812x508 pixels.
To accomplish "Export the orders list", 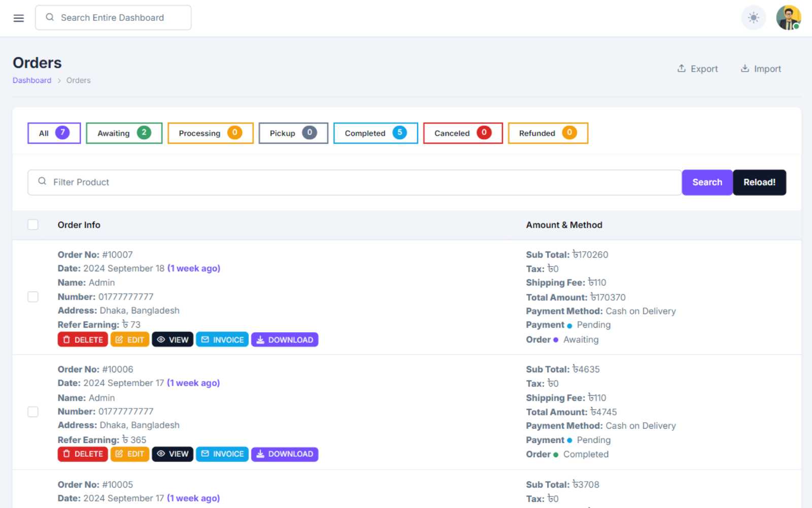I will (698, 69).
